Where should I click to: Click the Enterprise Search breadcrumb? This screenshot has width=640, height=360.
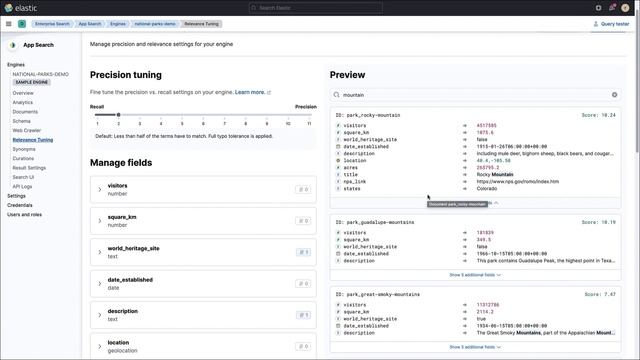[x=52, y=24]
